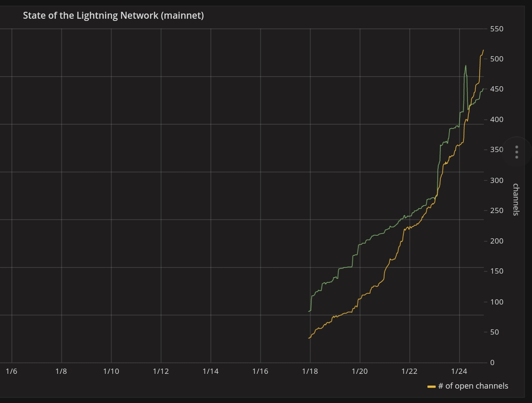The image size is (532, 403).
Task: Click the vertical 'channels' axis title
Action: 515,200
